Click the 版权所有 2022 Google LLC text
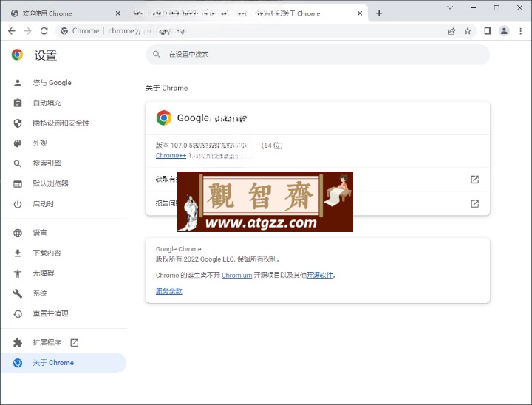 click(x=195, y=259)
